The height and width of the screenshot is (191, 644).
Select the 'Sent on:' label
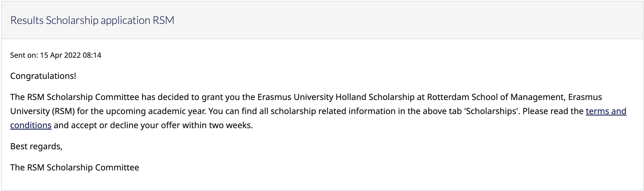[24, 55]
